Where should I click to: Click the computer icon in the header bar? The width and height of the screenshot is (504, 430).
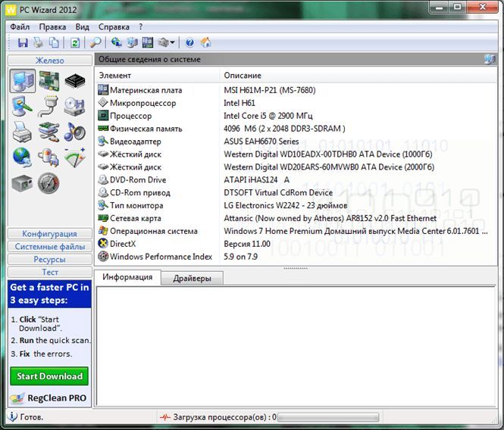click(x=490, y=59)
